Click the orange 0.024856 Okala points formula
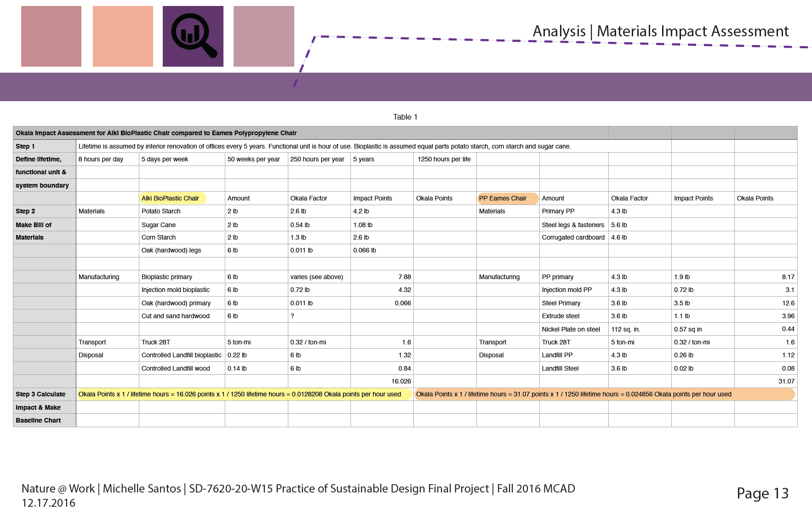 (605, 394)
